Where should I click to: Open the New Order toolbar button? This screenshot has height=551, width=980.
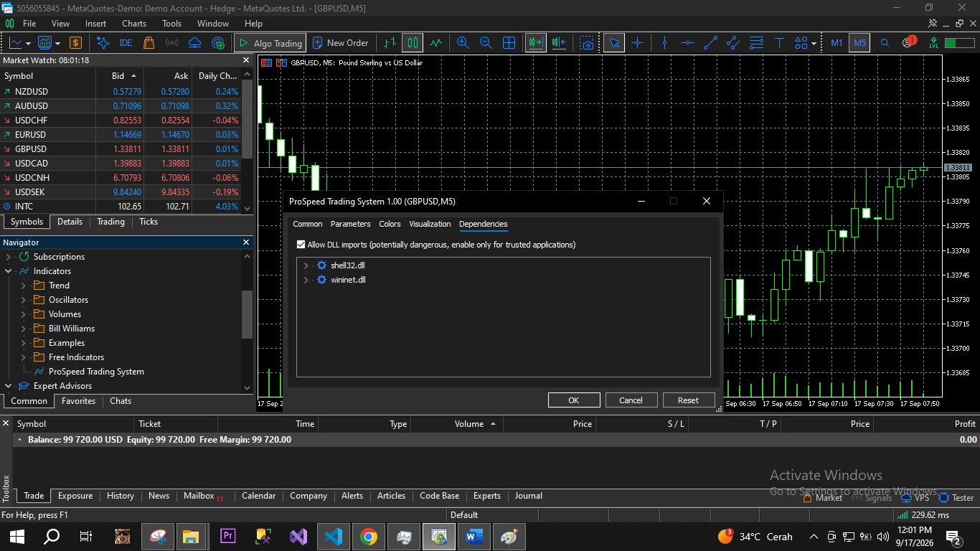[x=341, y=43]
